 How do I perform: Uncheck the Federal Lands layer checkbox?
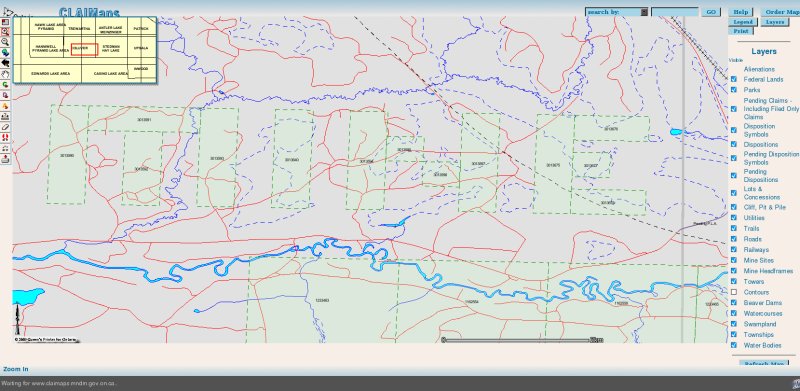point(734,79)
